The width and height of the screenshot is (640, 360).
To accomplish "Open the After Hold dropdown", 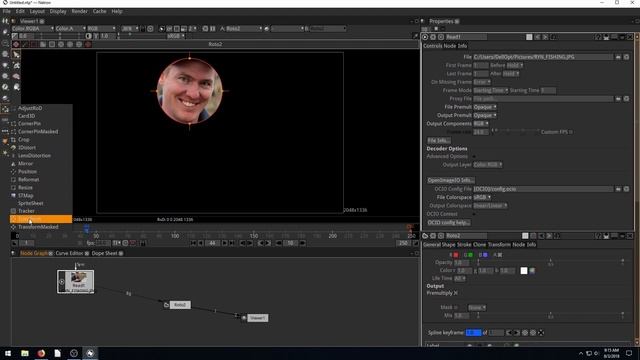I will [511, 74].
